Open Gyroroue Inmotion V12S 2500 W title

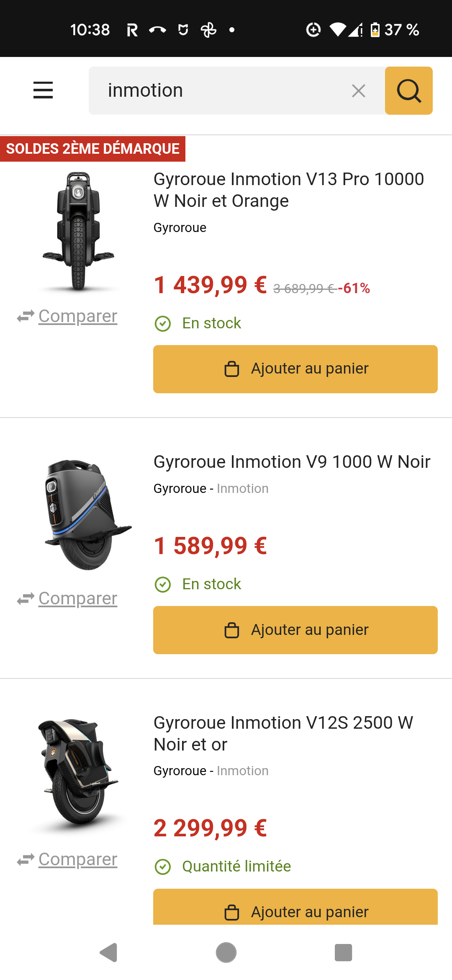tap(283, 733)
